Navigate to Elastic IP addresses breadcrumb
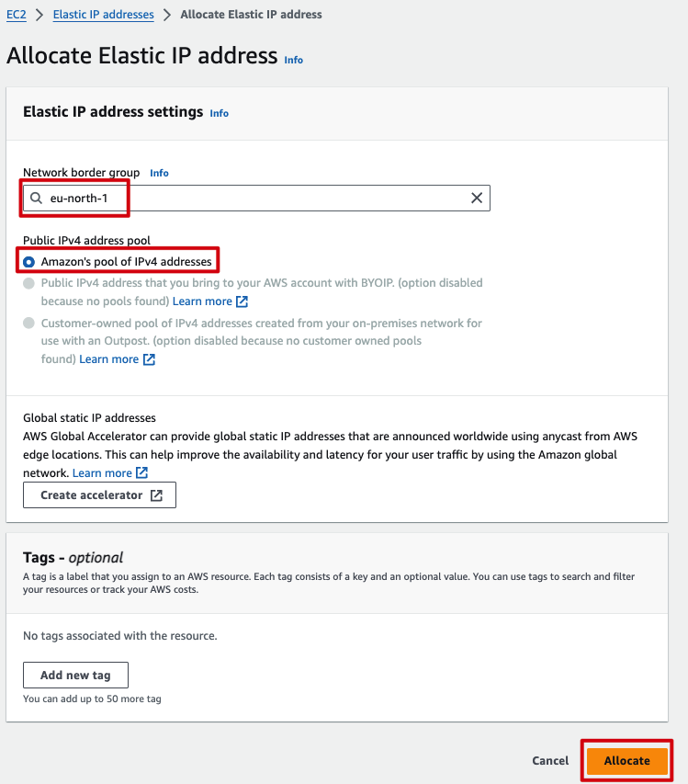Viewport: 688px width, 784px height. coord(103,15)
